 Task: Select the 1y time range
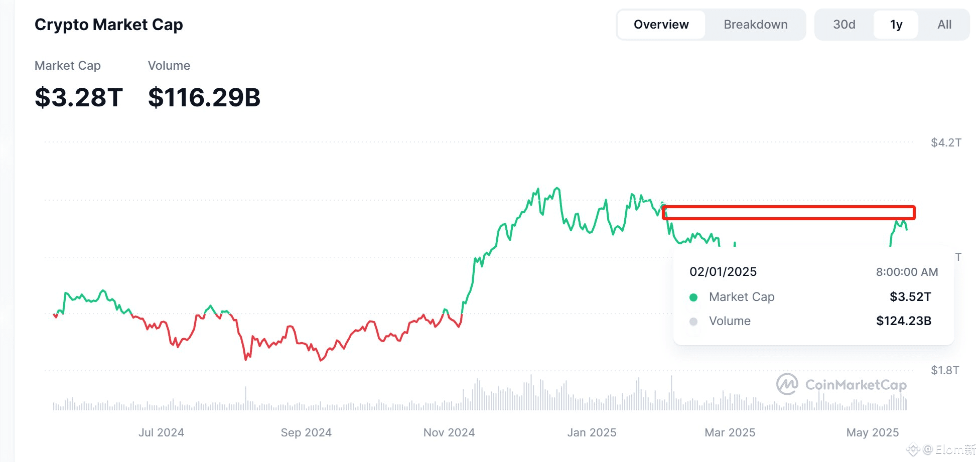coord(896,24)
